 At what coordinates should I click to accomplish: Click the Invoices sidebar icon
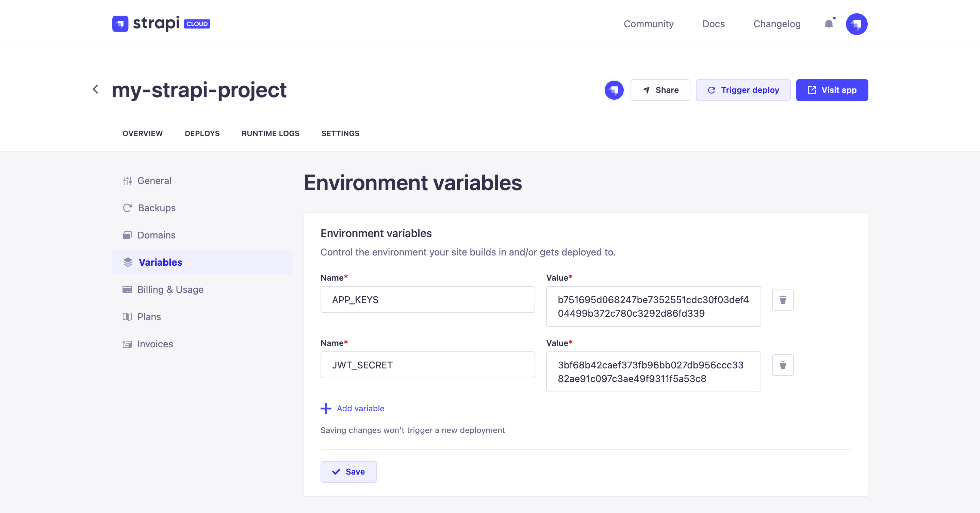(128, 344)
